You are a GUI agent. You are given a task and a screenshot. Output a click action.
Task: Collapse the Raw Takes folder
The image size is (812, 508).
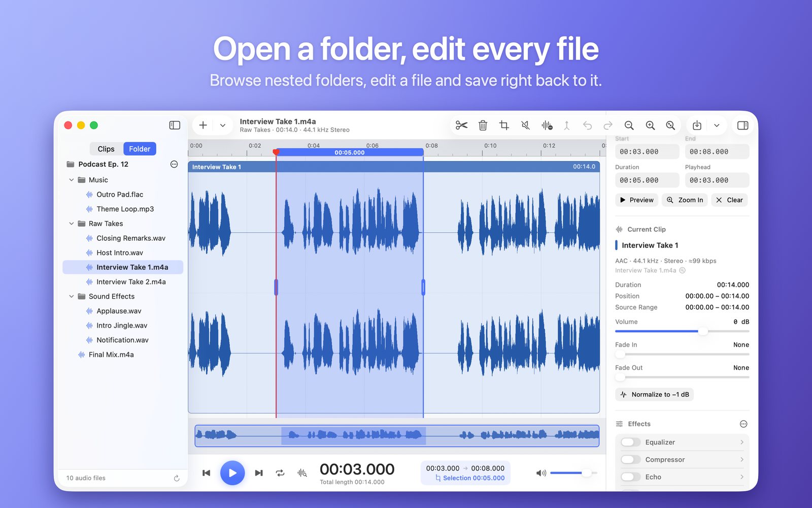72,224
